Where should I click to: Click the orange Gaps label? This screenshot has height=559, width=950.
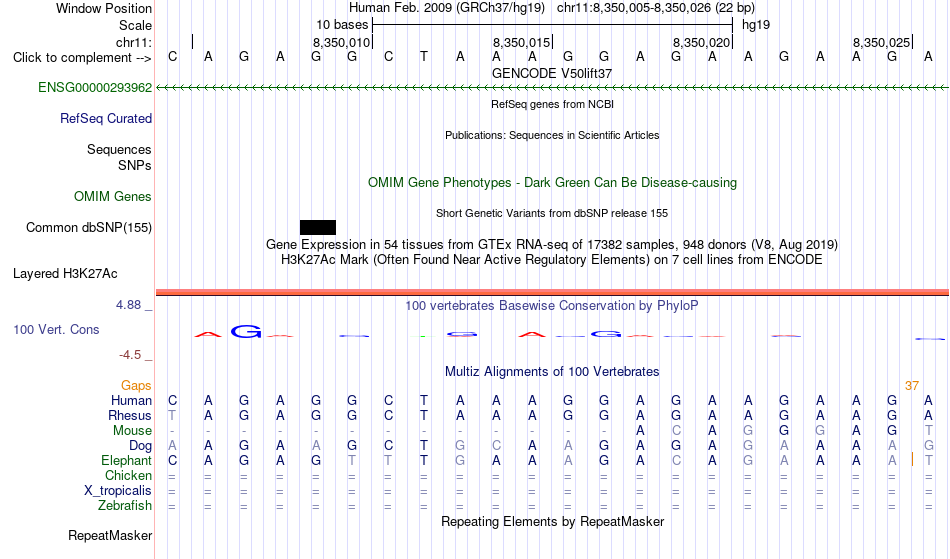click(136, 386)
